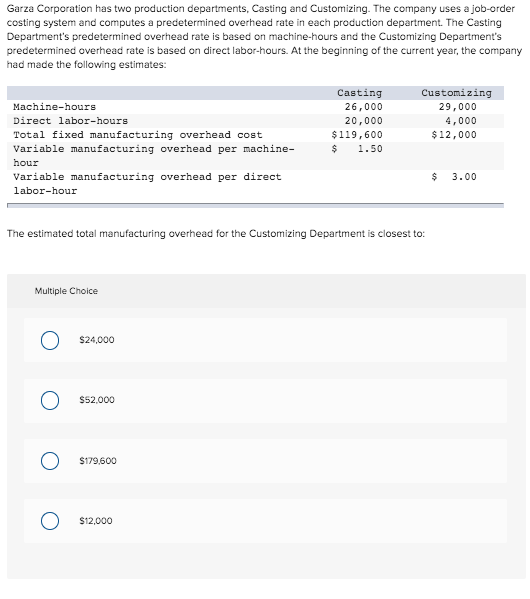The height and width of the screenshot is (599, 530).
Task: Click the $3.00 variable overhead value
Action: click(x=454, y=177)
